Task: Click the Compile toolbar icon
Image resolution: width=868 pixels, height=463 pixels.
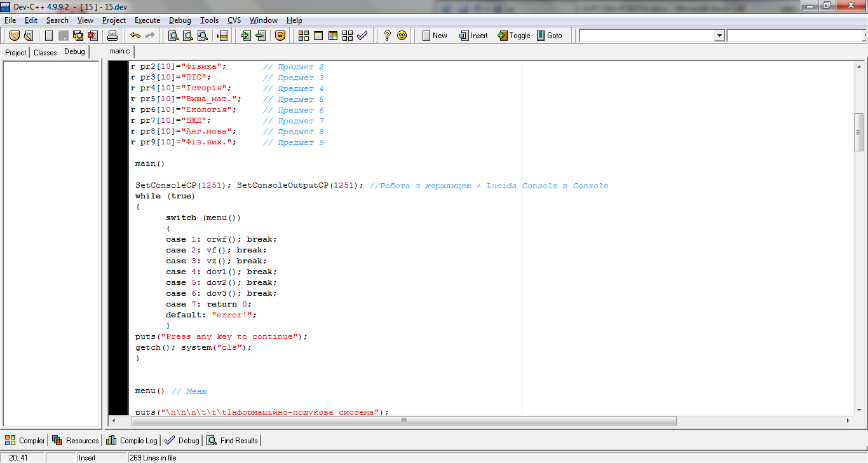Action: (303, 36)
